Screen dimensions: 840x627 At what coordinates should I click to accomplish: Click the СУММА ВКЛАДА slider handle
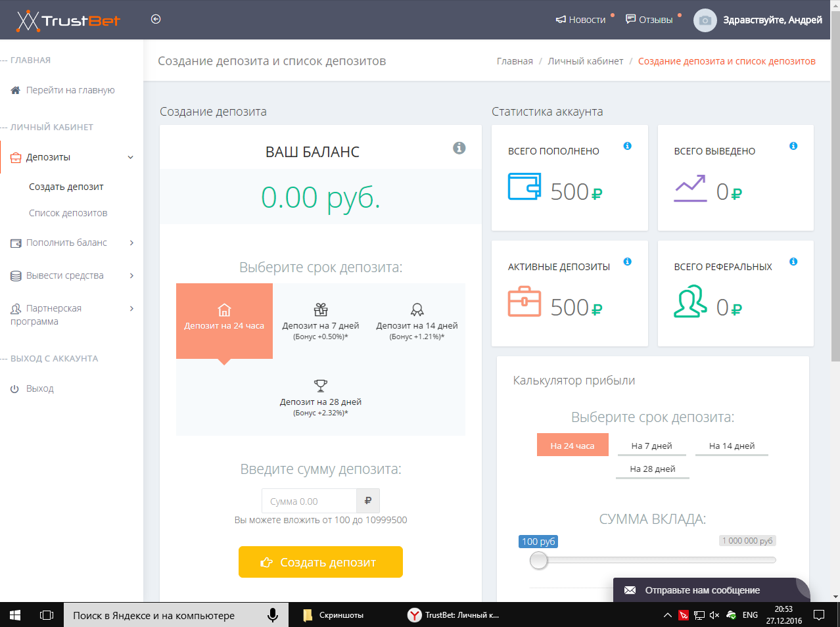pos(538,561)
